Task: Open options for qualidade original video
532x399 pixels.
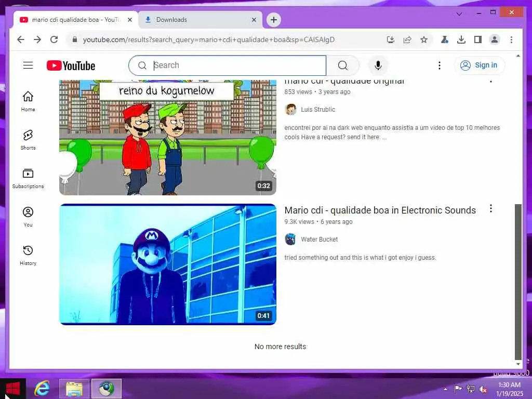Action: point(490,81)
